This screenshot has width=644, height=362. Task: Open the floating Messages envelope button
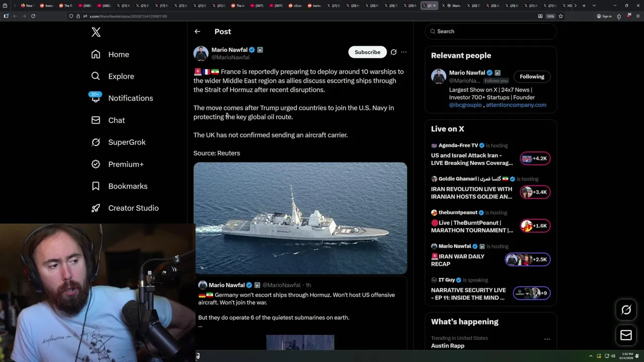click(x=626, y=335)
